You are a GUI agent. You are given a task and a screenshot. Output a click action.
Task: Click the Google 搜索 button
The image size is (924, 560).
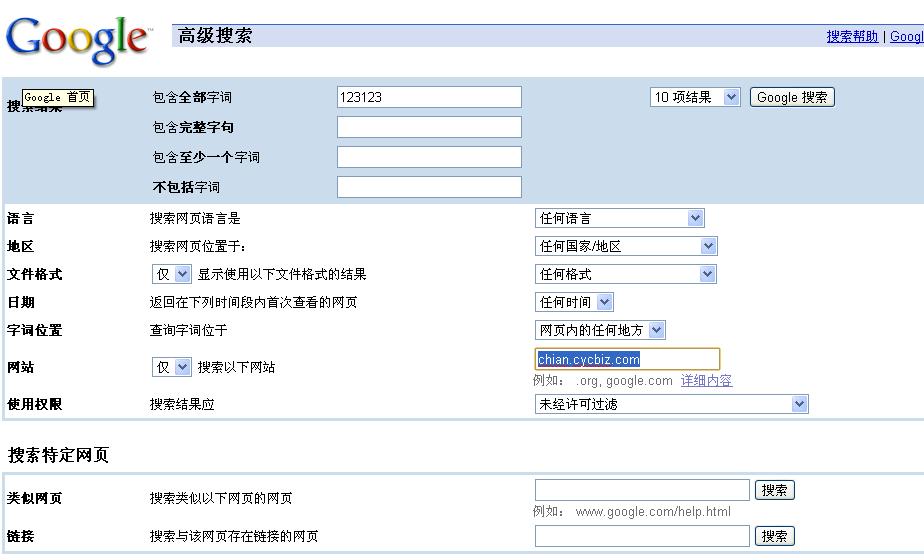click(792, 97)
